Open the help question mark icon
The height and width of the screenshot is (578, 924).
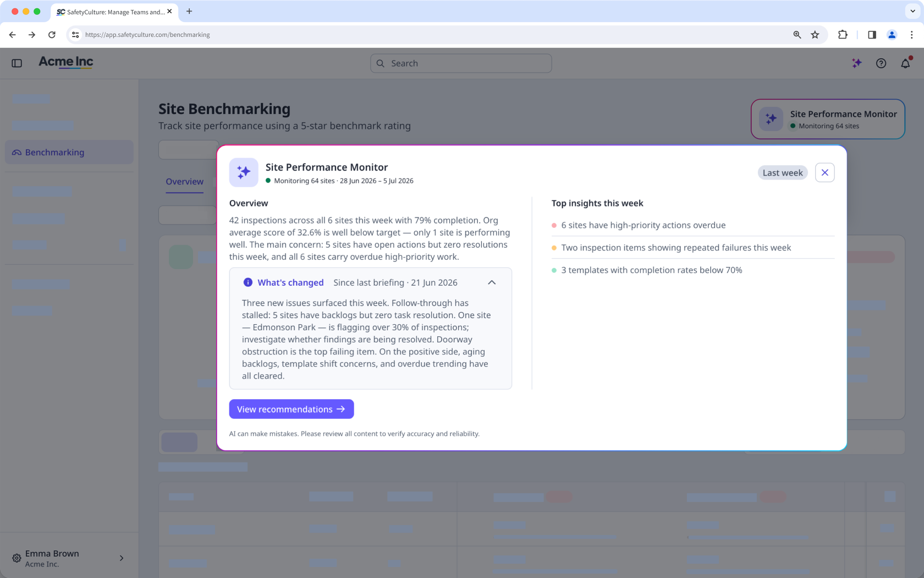point(881,63)
